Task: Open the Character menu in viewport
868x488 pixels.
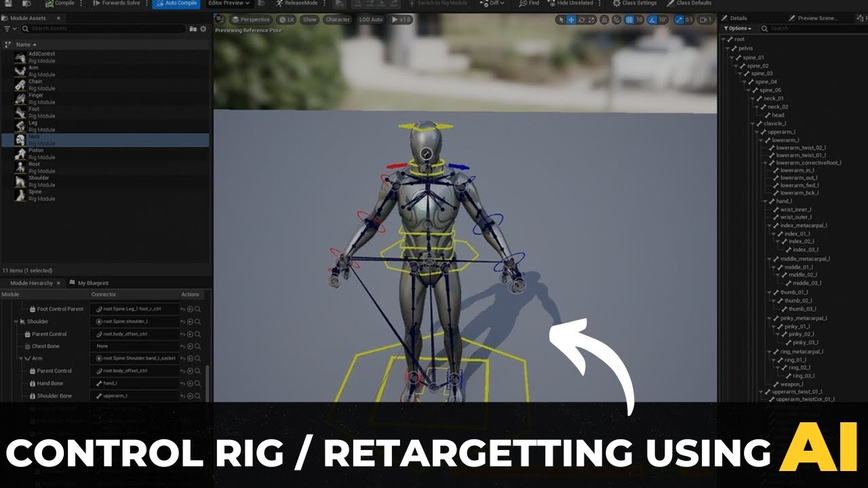Action: click(338, 20)
